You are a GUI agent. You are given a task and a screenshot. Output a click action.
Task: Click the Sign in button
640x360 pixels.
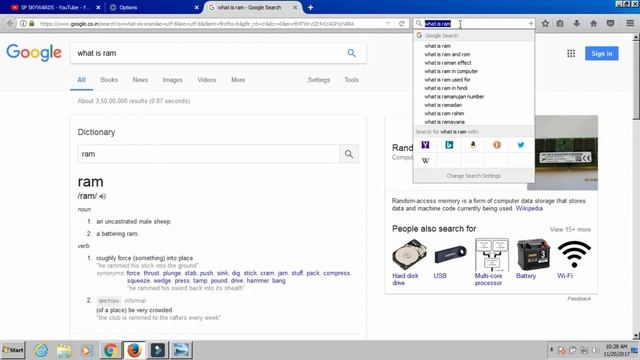[602, 53]
